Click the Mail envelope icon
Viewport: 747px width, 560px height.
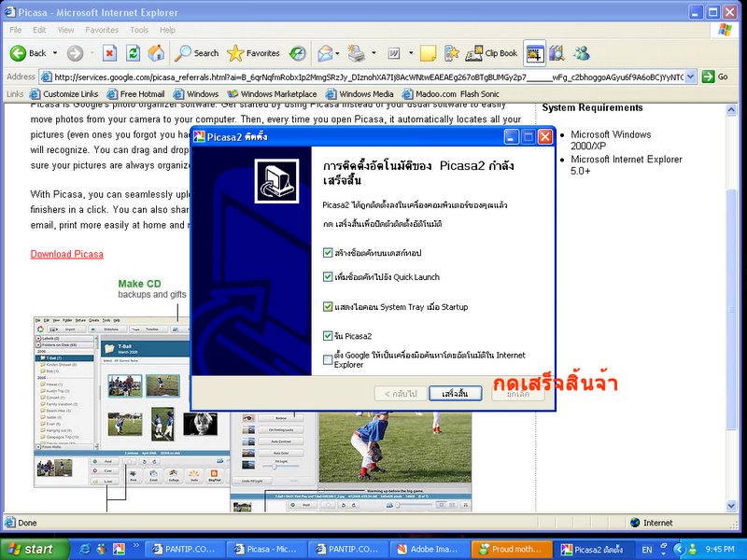tap(325, 53)
